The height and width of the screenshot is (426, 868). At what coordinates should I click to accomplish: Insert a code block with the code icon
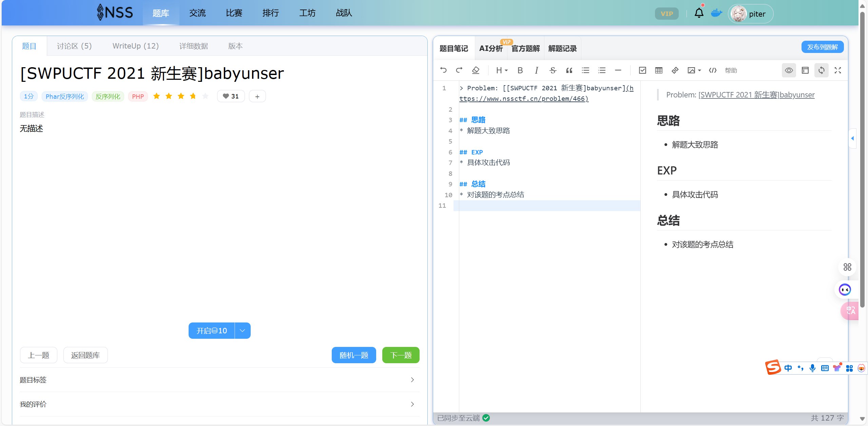pos(713,70)
